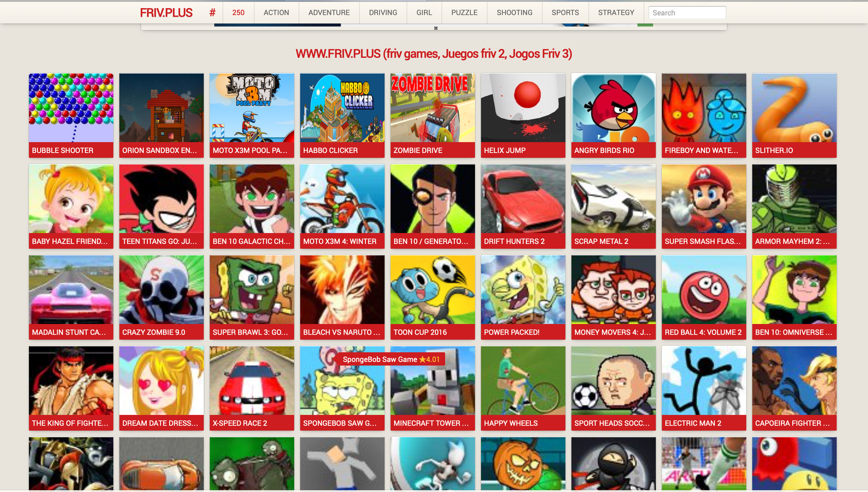The height and width of the screenshot is (492, 868).
Task: Play Drift Hunters 2 game
Action: (523, 206)
